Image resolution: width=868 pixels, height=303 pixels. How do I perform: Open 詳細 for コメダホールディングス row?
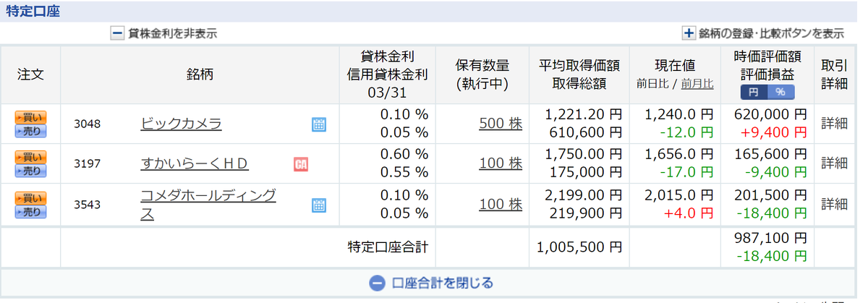click(834, 204)
